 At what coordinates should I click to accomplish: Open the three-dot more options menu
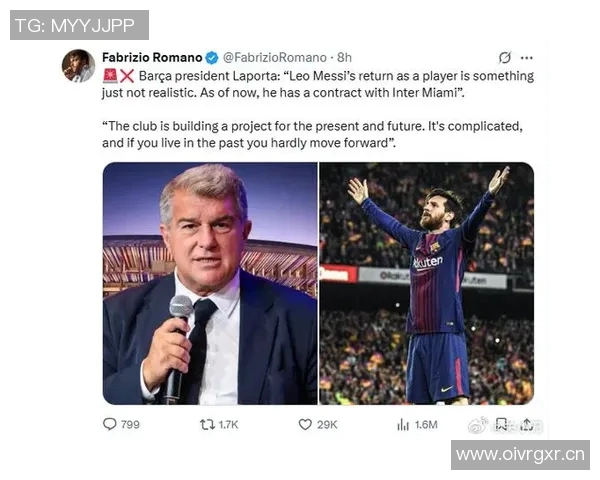(x=527, y=58)
